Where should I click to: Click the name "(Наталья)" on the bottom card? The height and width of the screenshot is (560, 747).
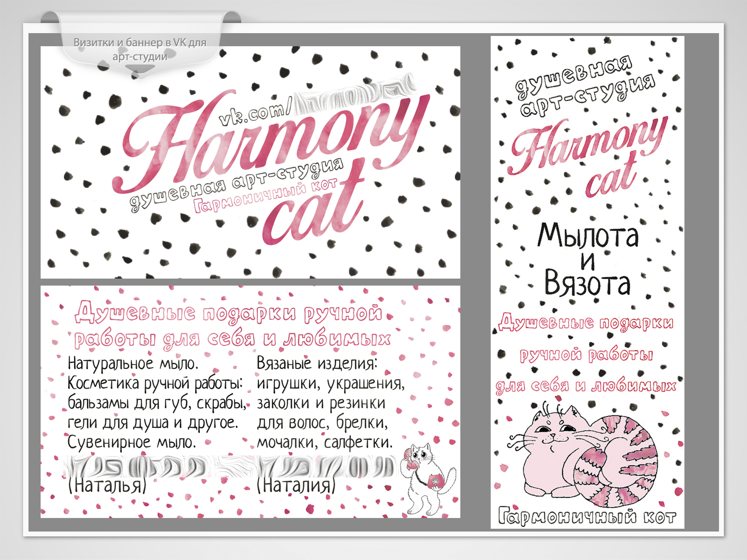tap(107, 485)
